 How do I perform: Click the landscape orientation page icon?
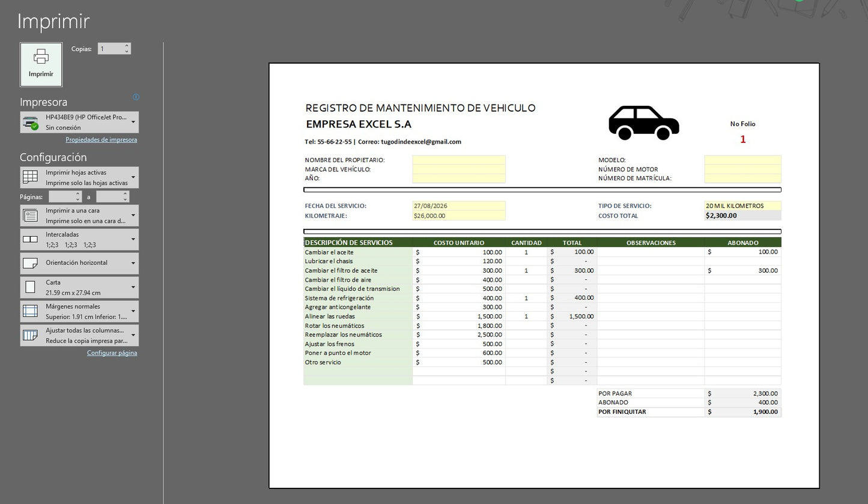(x=30, y=263)
